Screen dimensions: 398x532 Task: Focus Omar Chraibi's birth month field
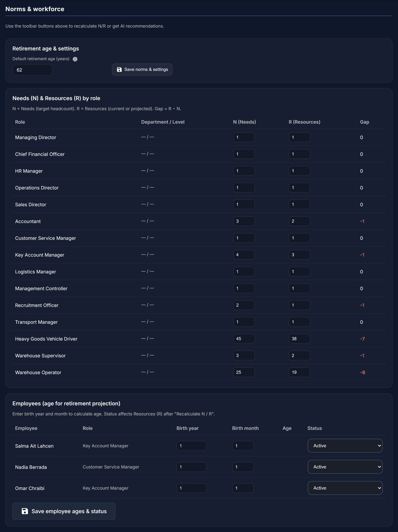click(x=243, y=488)
